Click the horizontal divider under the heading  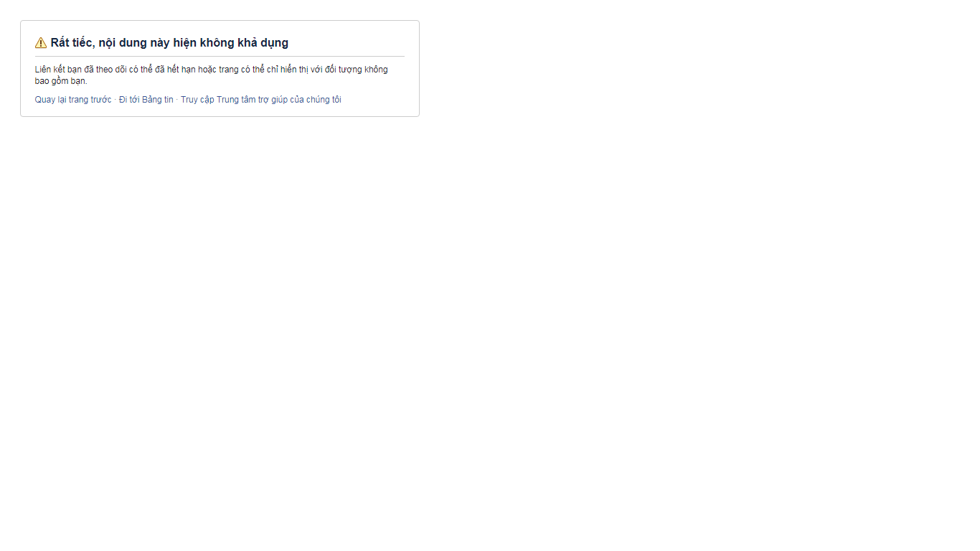pyautogui.click(x=220, y=56)
